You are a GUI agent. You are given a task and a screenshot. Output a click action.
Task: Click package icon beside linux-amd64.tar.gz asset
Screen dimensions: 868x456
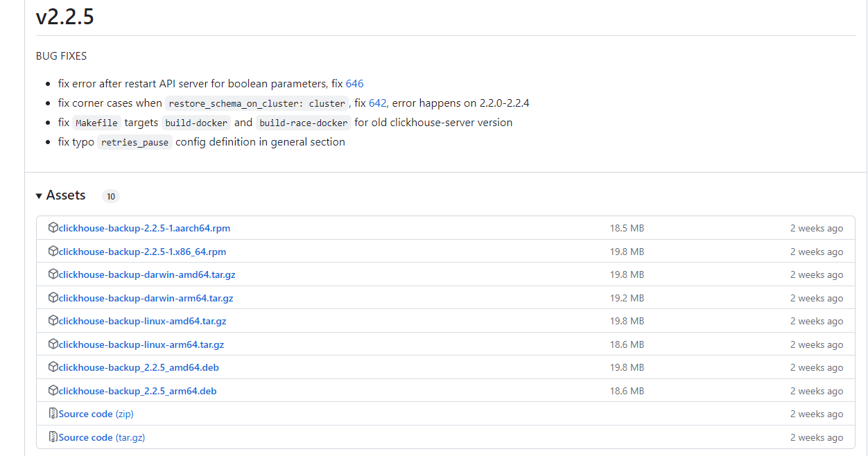point(53,321)
